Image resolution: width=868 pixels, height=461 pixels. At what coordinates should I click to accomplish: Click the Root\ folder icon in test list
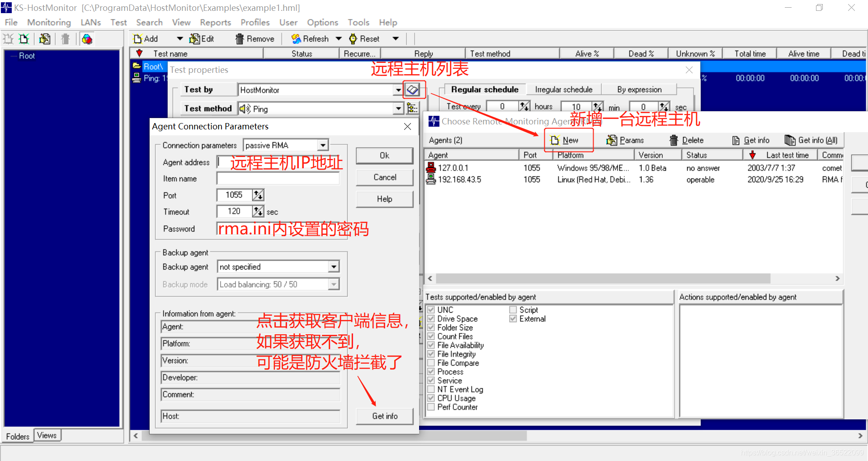pos(137,67)
